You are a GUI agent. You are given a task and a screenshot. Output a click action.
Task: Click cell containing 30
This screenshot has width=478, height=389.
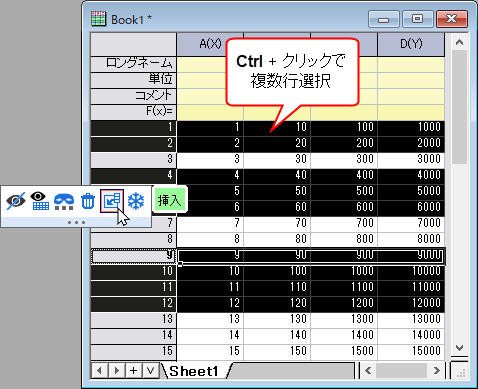[x=277, y=160]
